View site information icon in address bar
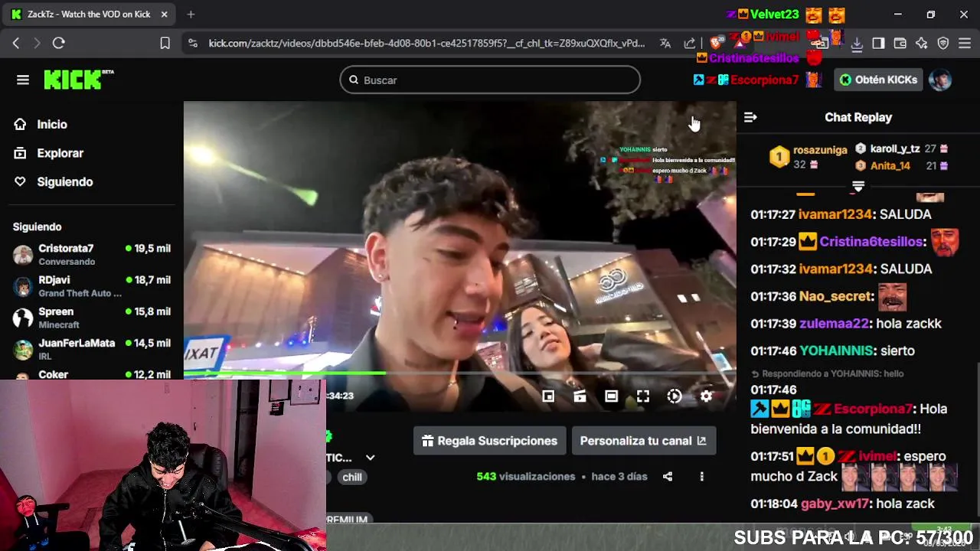This screenshot has height=551, width=980. click(x=193, y=43)
